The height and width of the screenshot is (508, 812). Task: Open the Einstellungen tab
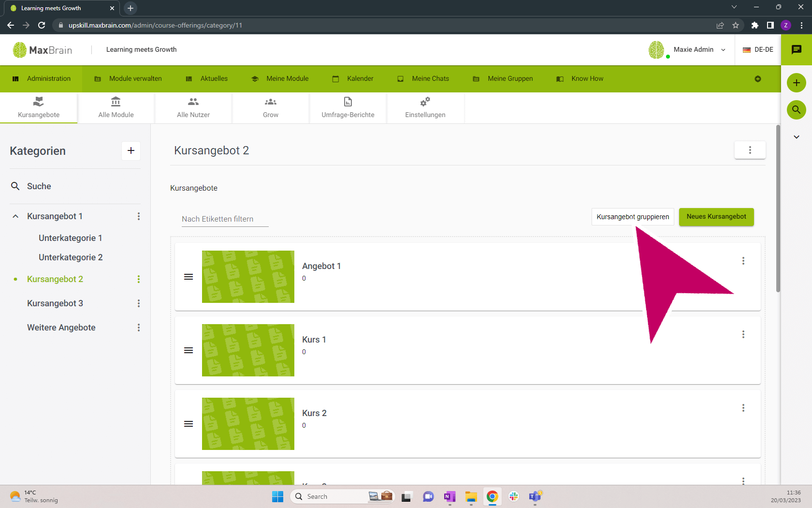click(x=425, y=107)
